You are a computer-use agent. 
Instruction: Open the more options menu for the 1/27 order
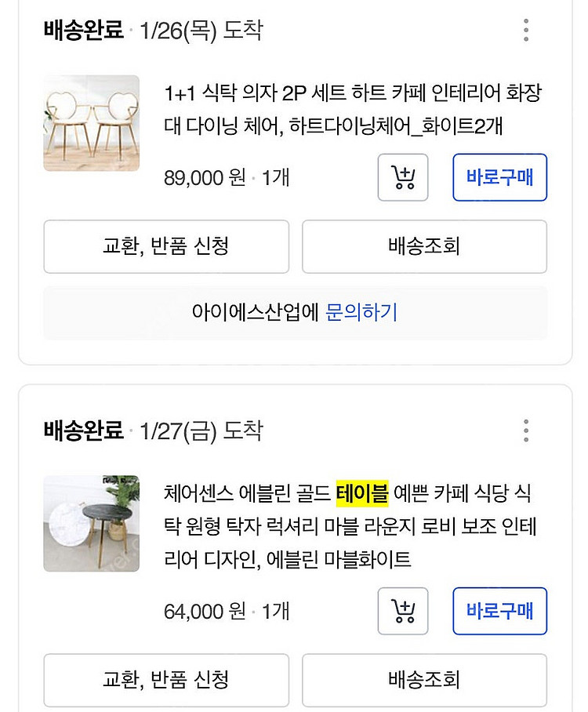point(526,430)
